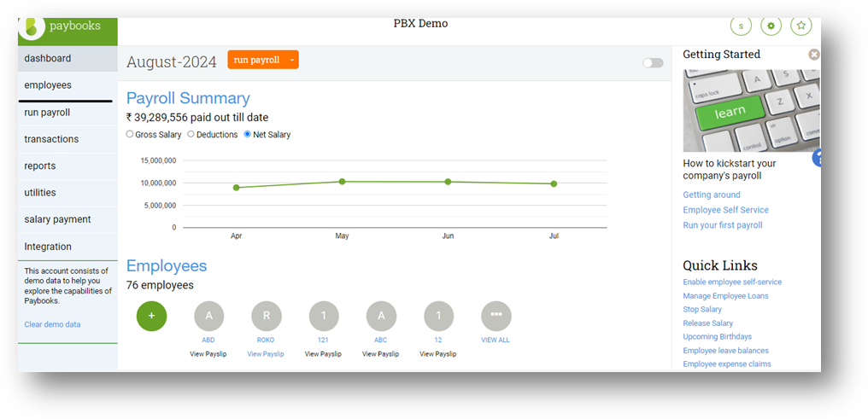868x419 pixels.
Task: Click the Stop Salary quick link
Action: pos(702,310)
